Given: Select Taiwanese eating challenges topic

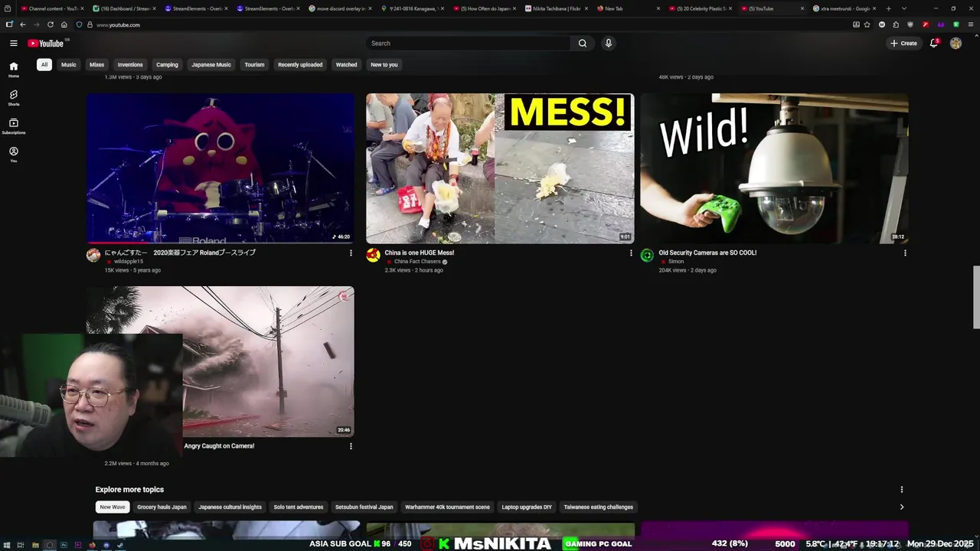Looking at the screenshot, I should click(599, 507).
